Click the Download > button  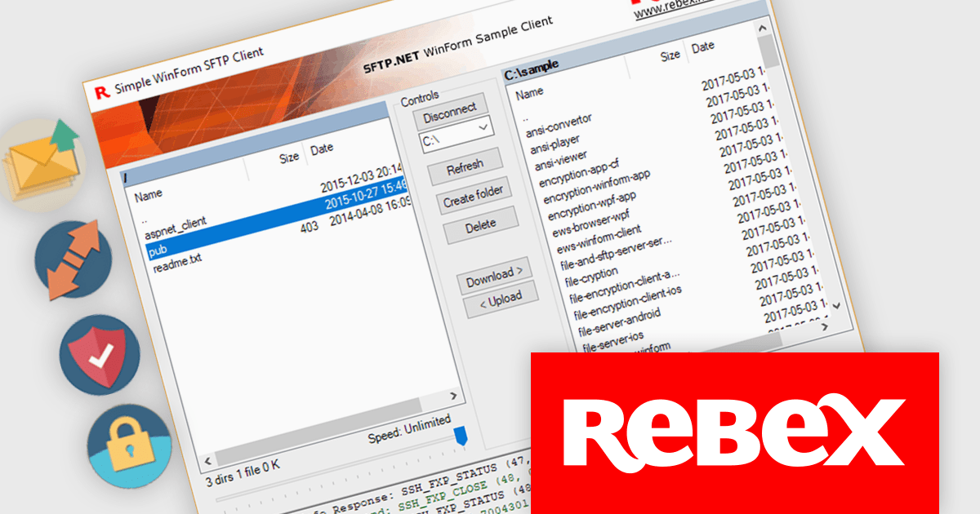tap(493, 277)
